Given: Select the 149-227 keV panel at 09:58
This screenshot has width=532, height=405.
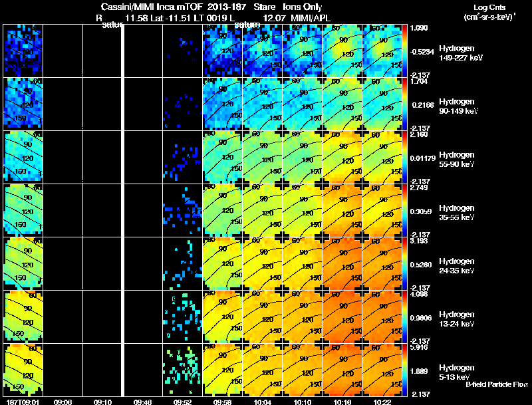Looking at the screenshot, I should coord(222,51).
